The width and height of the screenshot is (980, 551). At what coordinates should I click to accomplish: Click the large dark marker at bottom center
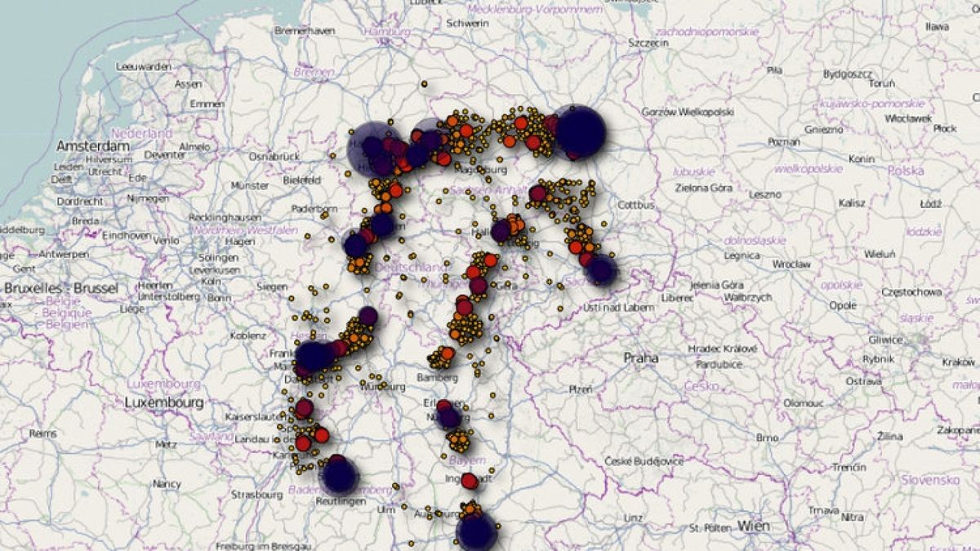(x=476, y=531)
